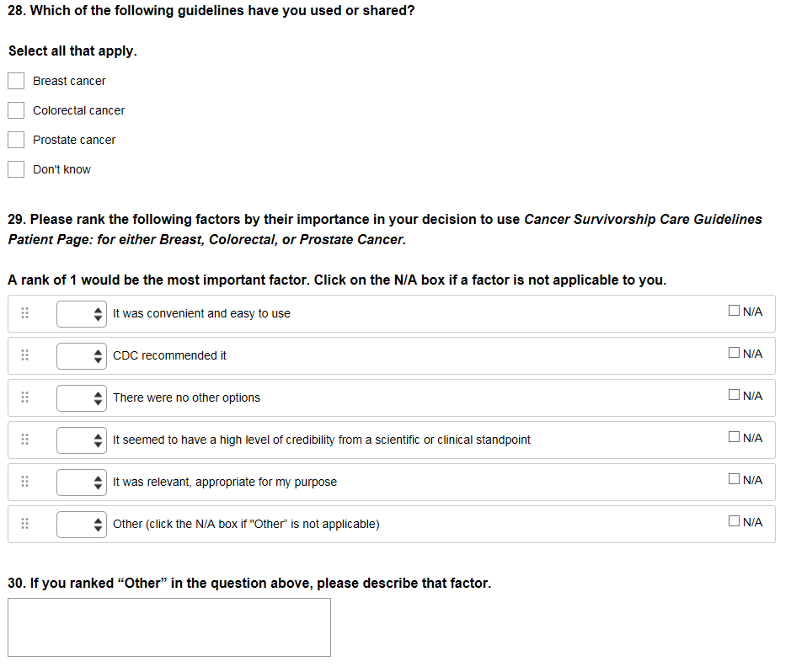Select the Prostate cancer checkbox

16,140
